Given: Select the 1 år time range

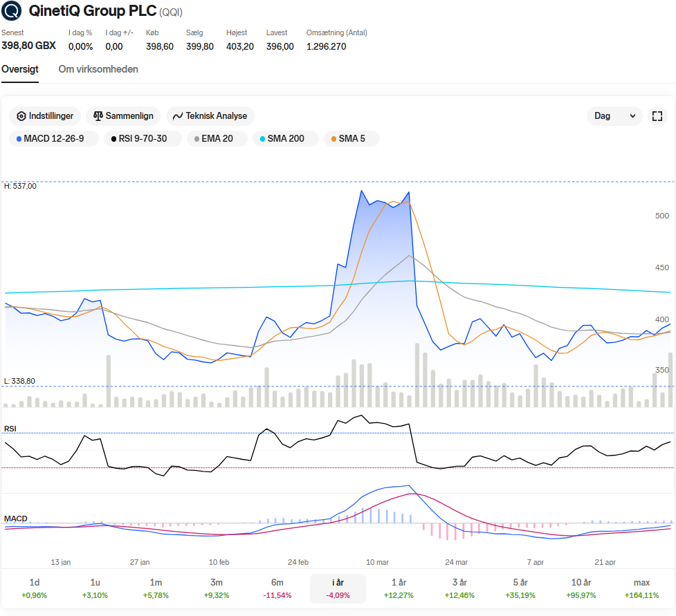Looking at the screenshot, I should [x=399, y=588].
